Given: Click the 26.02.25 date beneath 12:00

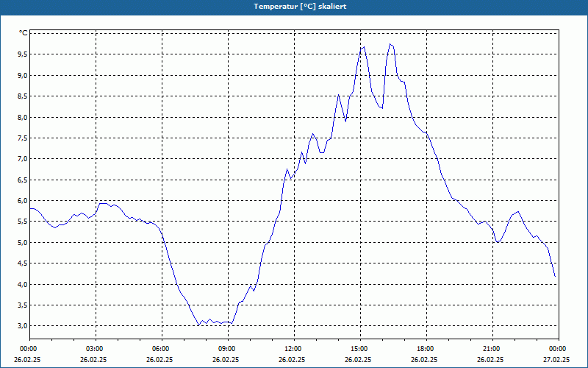Looking at the screenshot, I should 292,360.
